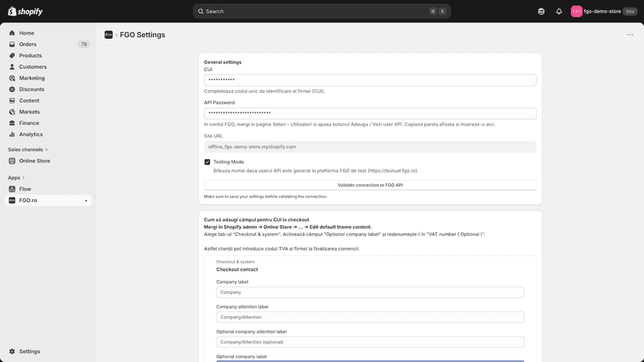Click the fgo-demo-store avatar
644x362 pixels.
click(576, 12)
